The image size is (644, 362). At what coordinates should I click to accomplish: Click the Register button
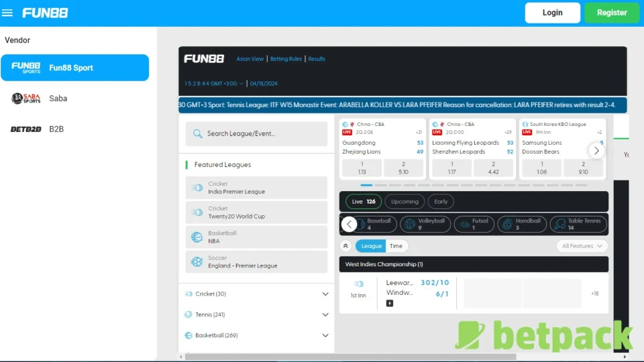[x=611, y=13]
